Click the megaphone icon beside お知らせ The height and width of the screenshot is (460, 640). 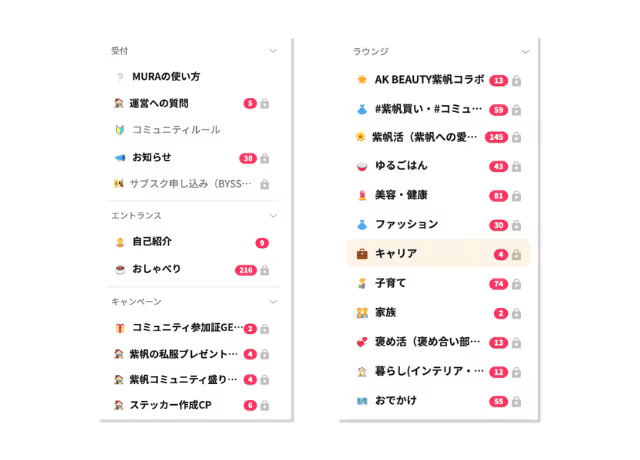point(120,158)
